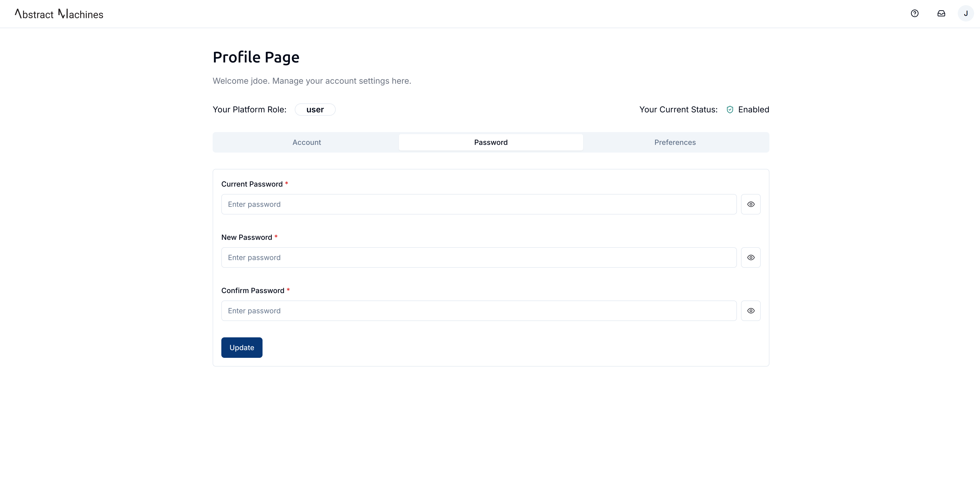This screenshot has width=980, height=494.
Task: Open the help question-mark icon
Action: point(914,14)
